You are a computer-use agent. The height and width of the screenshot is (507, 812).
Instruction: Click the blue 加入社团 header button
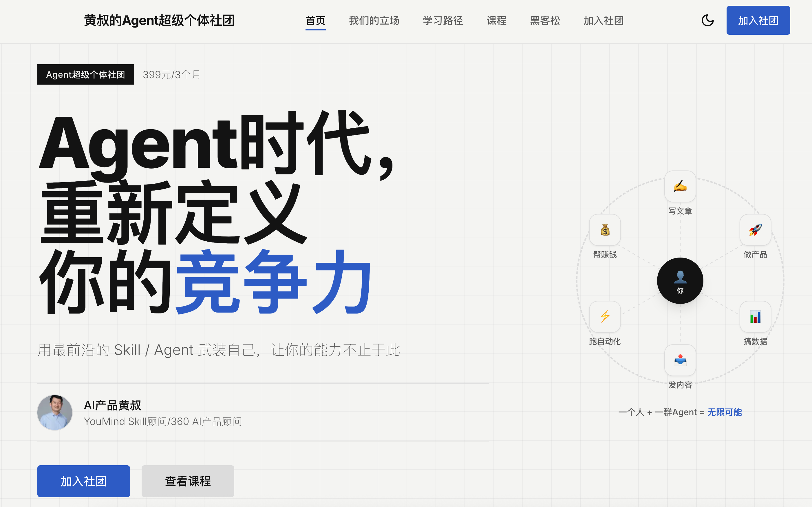[x=758, y=21]
